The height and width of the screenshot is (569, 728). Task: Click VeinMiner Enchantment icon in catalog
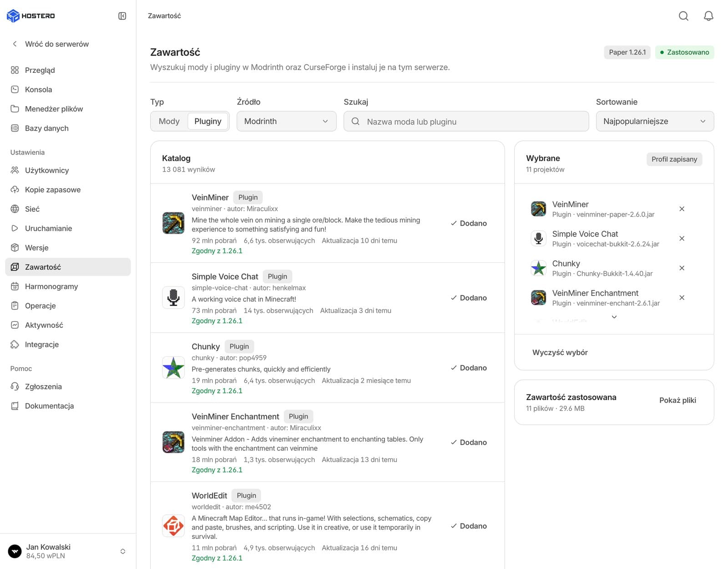tap(173, 442)
